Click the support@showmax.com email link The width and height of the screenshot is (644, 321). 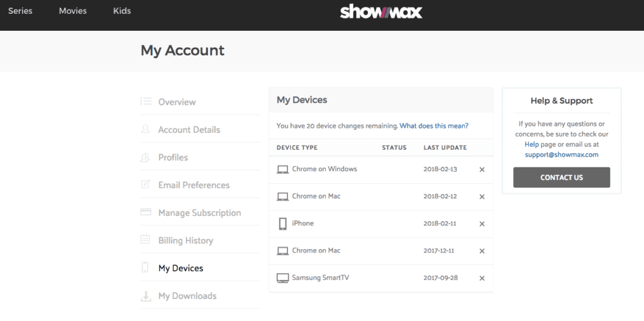click(x=562, y=155)
